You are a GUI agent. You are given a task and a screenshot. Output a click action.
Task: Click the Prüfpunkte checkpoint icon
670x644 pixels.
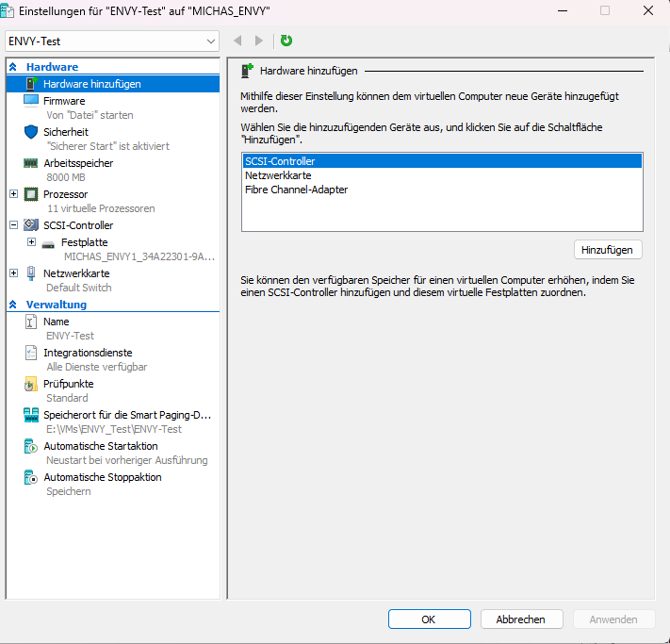31,384
